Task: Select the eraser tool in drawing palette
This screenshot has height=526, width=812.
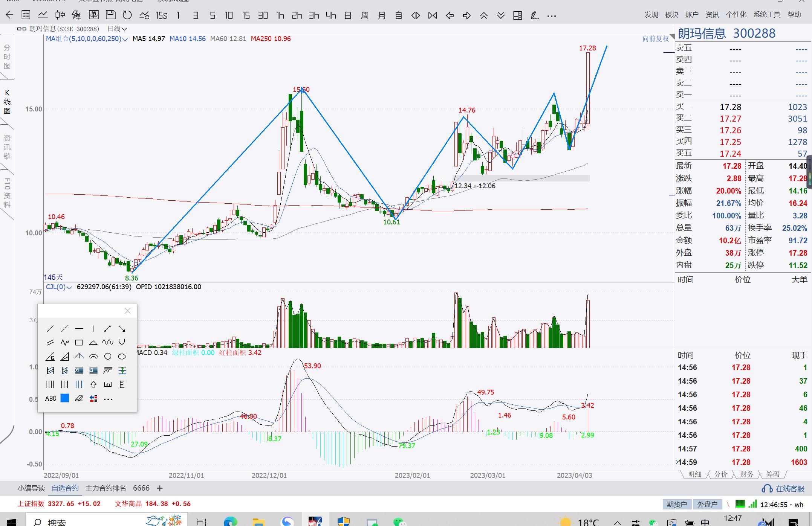Action: click(79, 398)
